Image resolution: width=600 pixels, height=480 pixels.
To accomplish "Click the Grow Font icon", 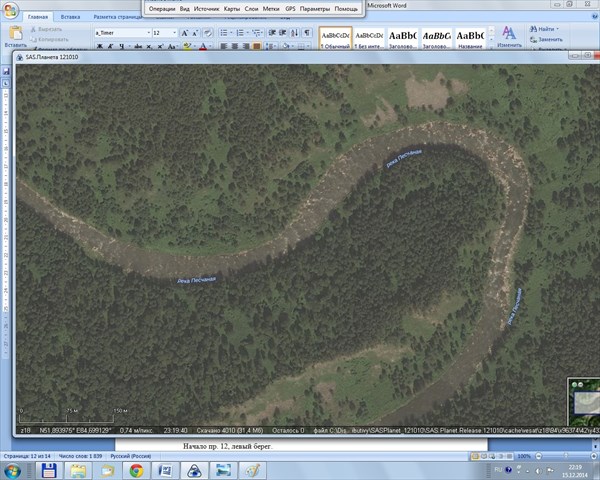I will click(x=185, y=33).
